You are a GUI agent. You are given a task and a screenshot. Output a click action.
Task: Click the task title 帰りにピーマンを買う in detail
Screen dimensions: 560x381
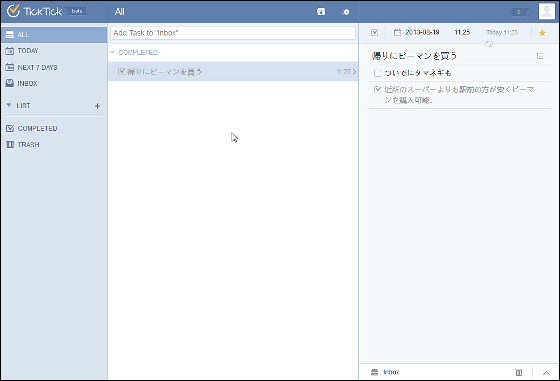pyautogui.click(x=414, y=56)
